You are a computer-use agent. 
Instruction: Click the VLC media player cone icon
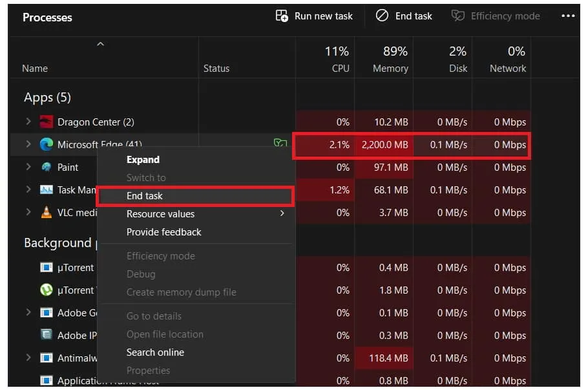tap(47, 212)
